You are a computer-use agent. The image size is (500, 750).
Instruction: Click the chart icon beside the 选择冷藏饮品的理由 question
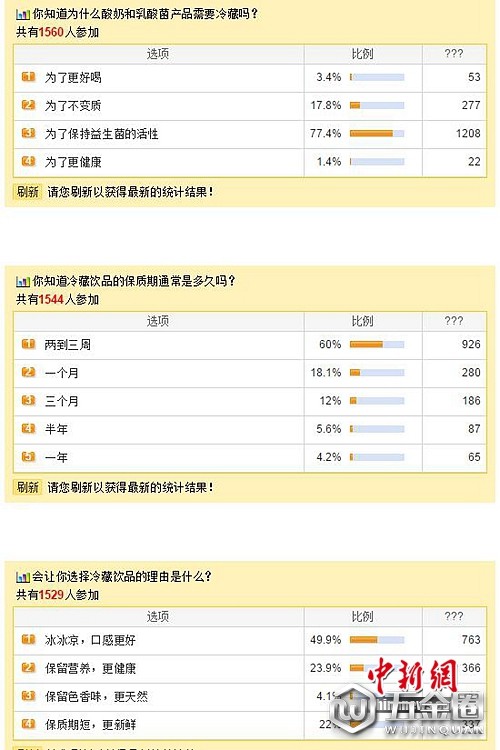pyautogui.click(x=23, y=577)
